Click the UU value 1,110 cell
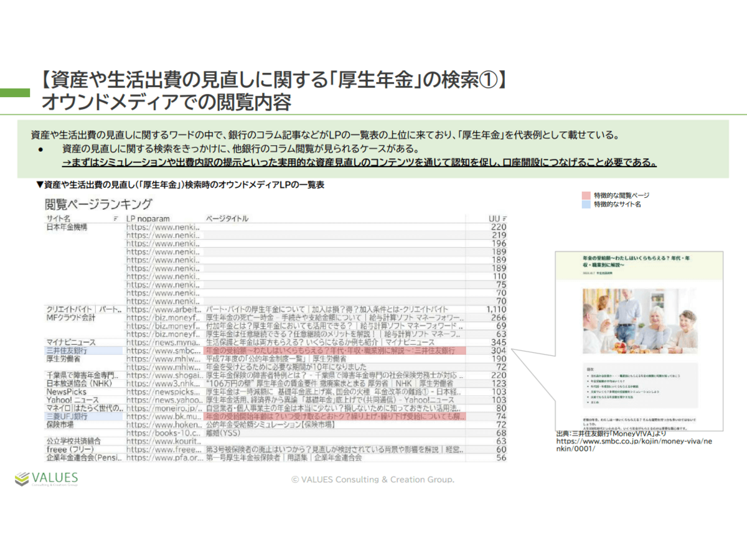 (x=496, y=309)
